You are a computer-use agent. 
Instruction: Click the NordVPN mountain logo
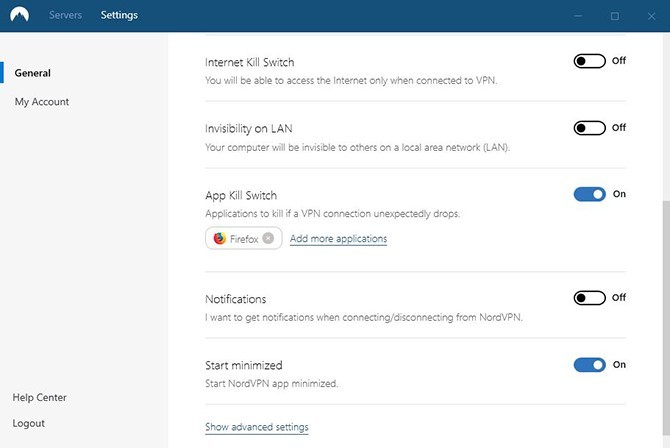(19, 15)
